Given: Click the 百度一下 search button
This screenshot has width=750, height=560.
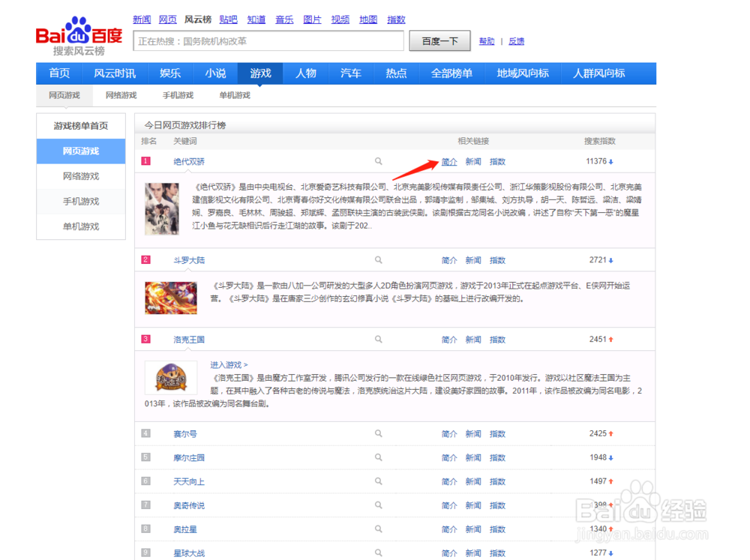Looking at the screenshot, I should (439, 41).
